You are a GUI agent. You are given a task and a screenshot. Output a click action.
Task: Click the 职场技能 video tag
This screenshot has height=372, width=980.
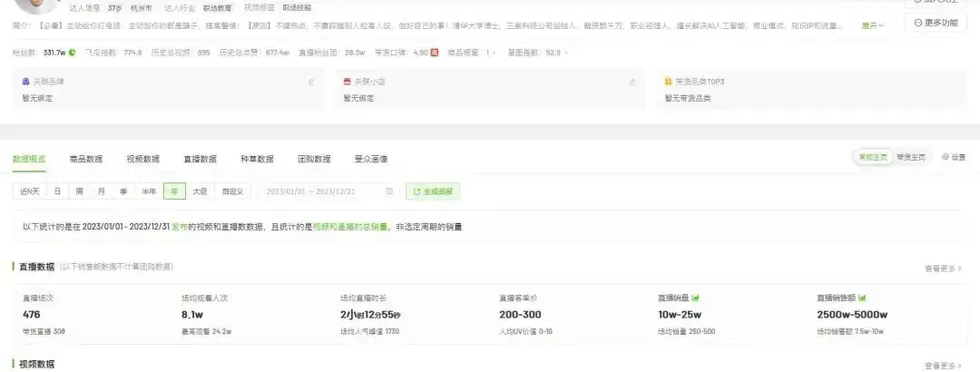(x=297, y=8)
